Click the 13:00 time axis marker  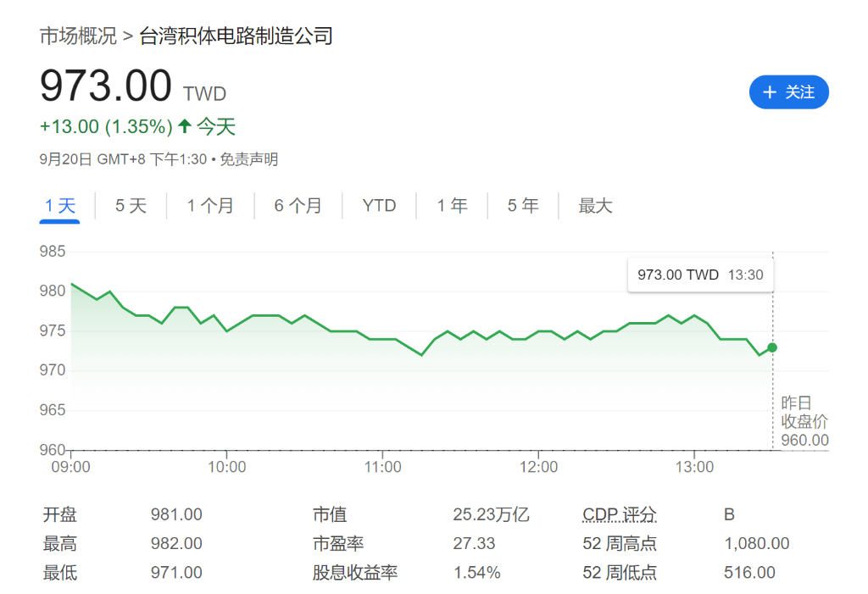click(693, 467)
